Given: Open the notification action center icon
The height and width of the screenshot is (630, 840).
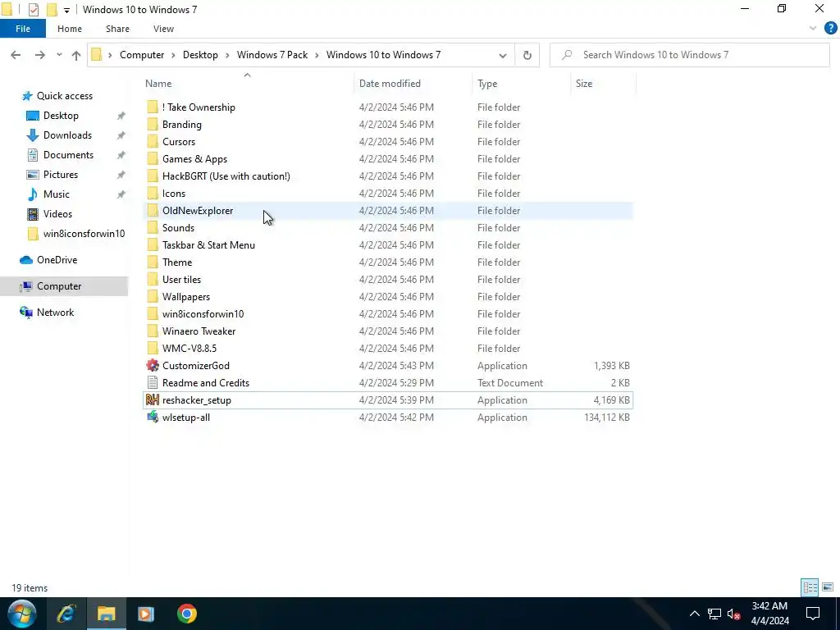Looking at the screenshot, I should 813,614.
